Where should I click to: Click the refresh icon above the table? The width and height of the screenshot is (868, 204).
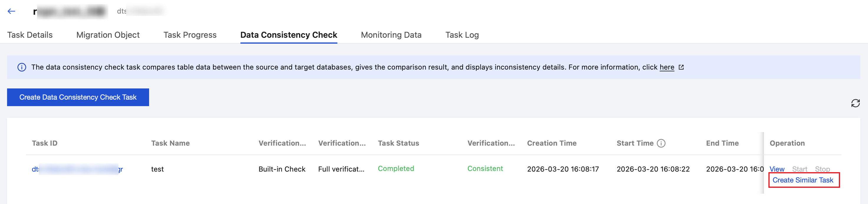coord(855,103)
